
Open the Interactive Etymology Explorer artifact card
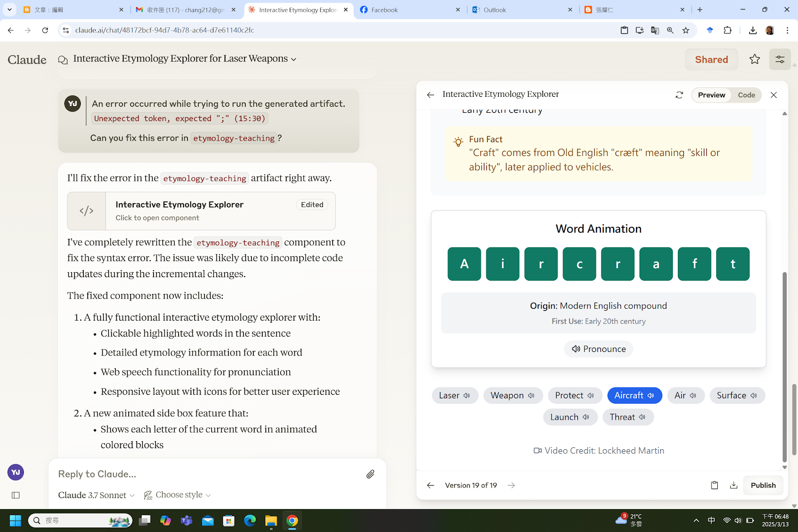(201, 211)
